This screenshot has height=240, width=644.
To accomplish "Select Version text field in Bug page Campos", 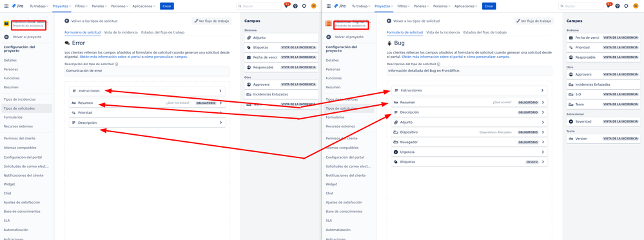I will (x=603, y=139).
